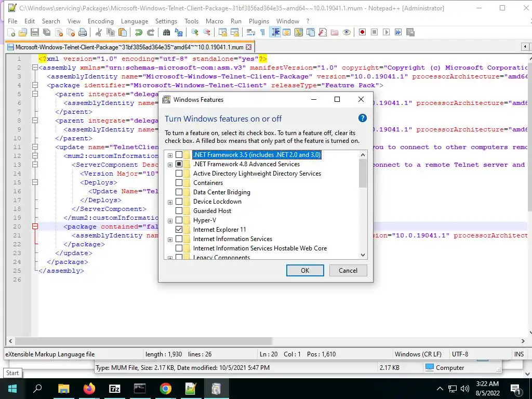Open the Folder as Workspace icon
This screenshot has height=399, width=532.
[335, 32]
